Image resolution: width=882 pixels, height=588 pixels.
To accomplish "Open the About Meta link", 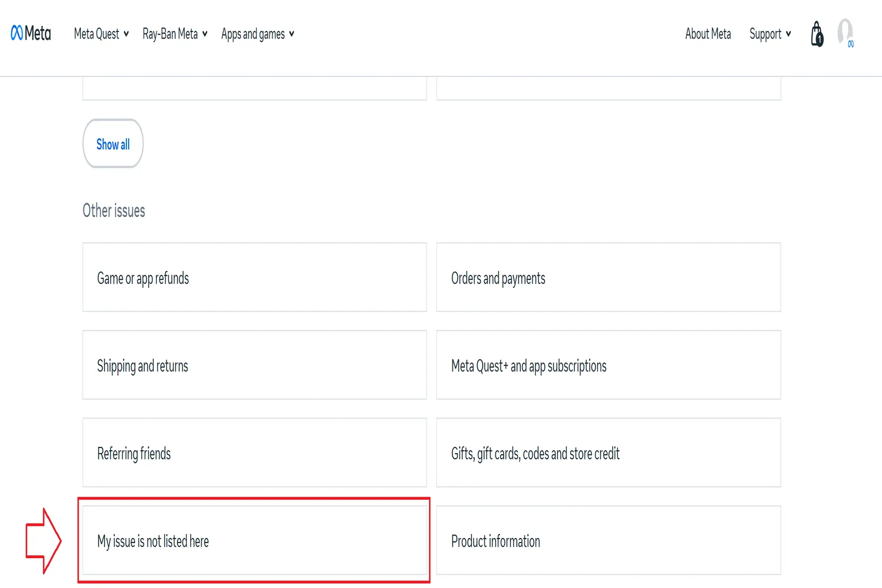I will tap(708, 34).
